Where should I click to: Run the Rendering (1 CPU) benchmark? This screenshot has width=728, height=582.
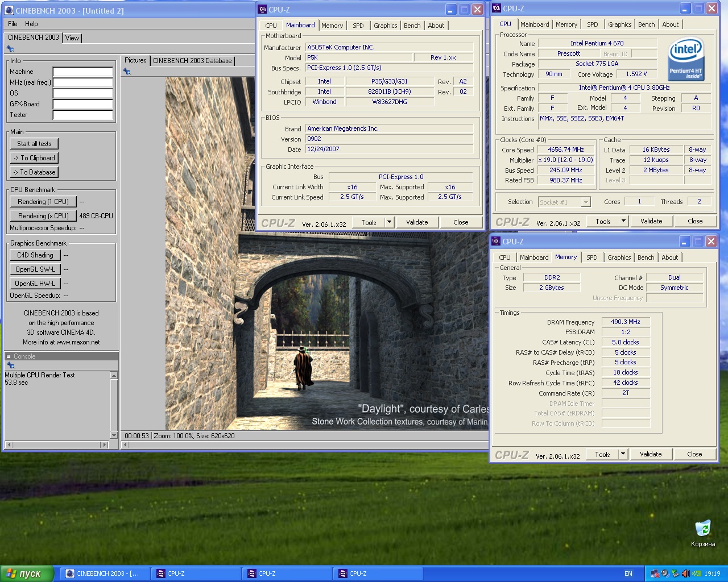point(43,202)
